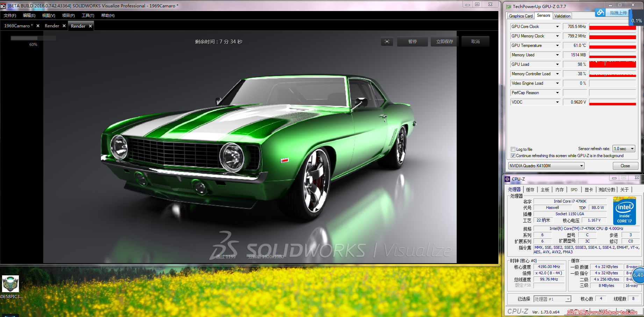
Task: Open the 工具(T) menu
Action: (88, 15)
